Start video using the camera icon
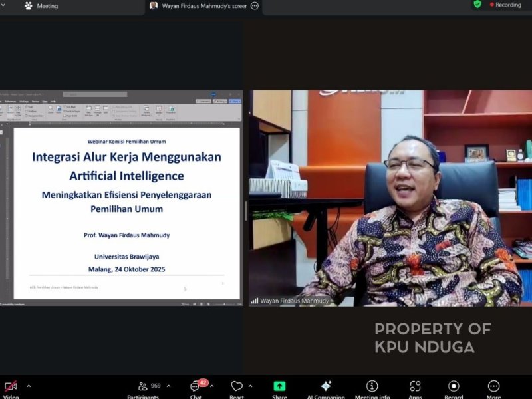The width and height of the screenshot is (532, 399). point(10,386)
